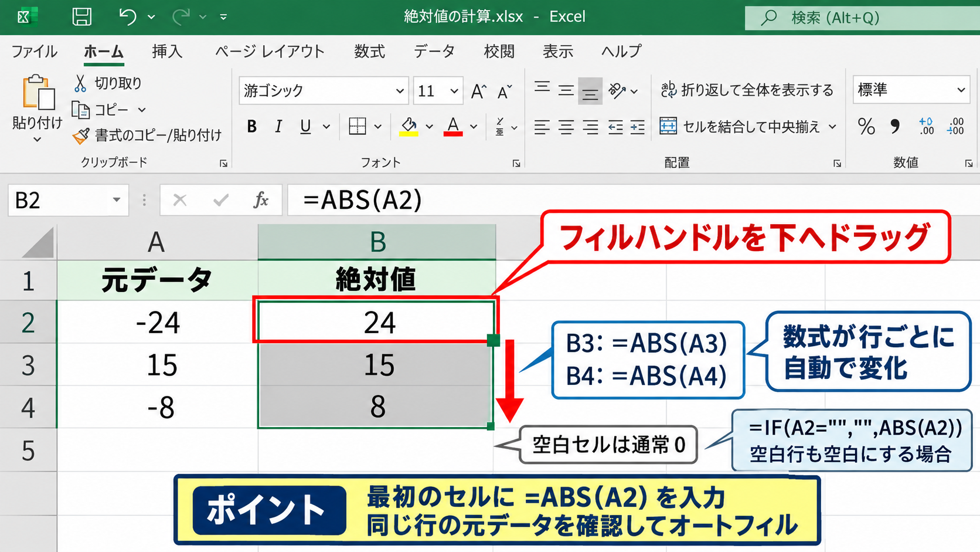
Task: Toggle bottom align
Action: [x=590, y=92]
